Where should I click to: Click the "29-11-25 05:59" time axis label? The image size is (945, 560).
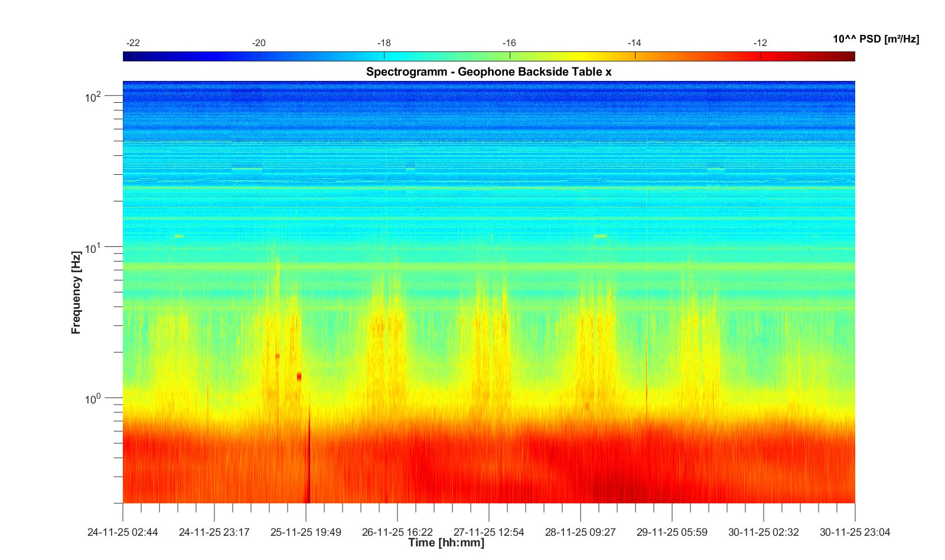tap(672, 532)
